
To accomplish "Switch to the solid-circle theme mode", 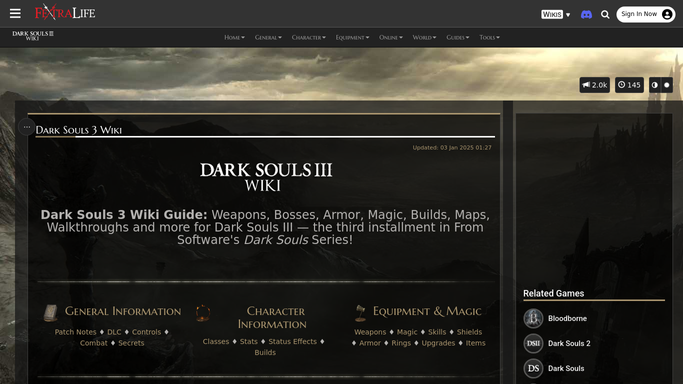I will point(667,85).
